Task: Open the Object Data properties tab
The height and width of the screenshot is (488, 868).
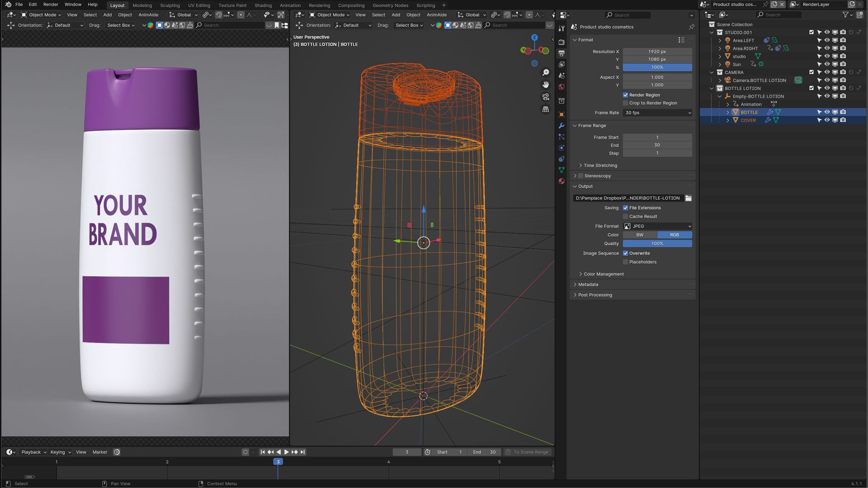Action: pyautogui.click(x=561, y=170)
